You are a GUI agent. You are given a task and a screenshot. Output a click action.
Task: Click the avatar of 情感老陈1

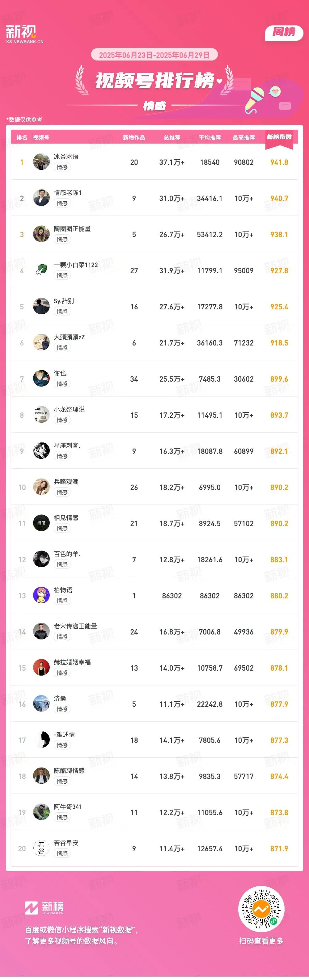(x=41, y=198)
